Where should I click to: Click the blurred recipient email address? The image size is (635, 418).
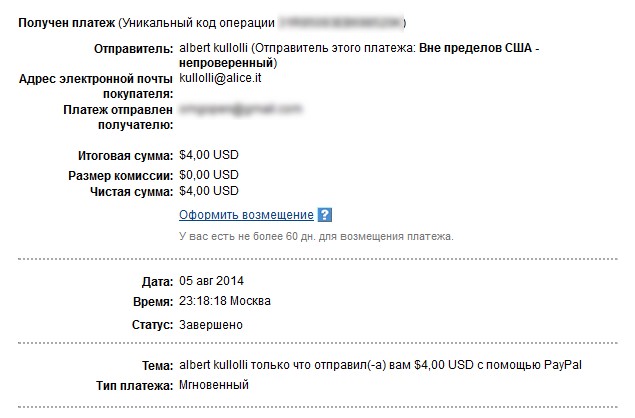click(239, 109)
